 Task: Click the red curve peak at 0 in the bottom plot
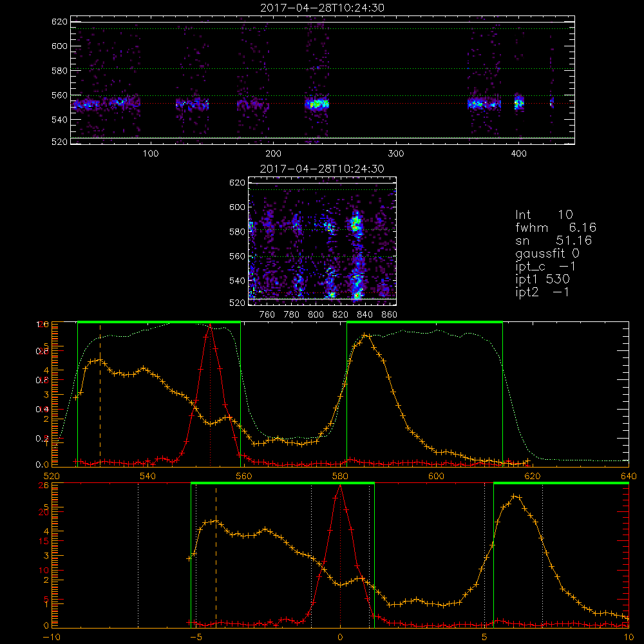[x=340, y=486]
